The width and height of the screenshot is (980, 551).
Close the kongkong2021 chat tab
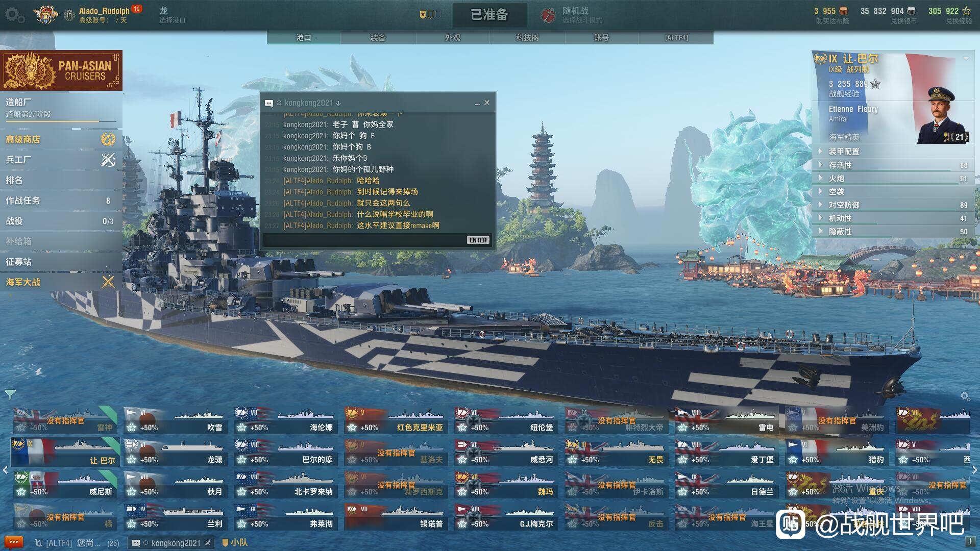click(x=208, y=543)
